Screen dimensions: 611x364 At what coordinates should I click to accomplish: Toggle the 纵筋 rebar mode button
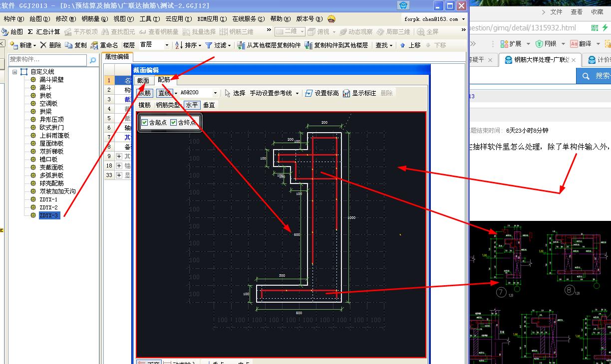(145, 93)
